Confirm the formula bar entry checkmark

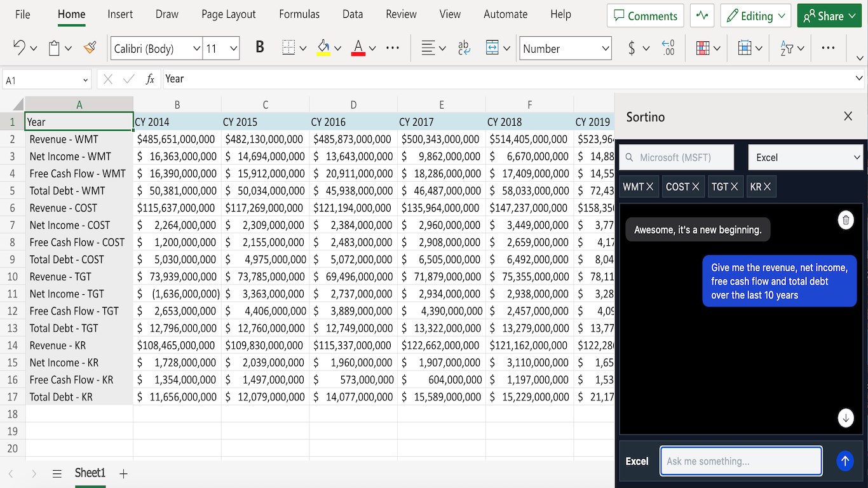click(x=129, y=79)
